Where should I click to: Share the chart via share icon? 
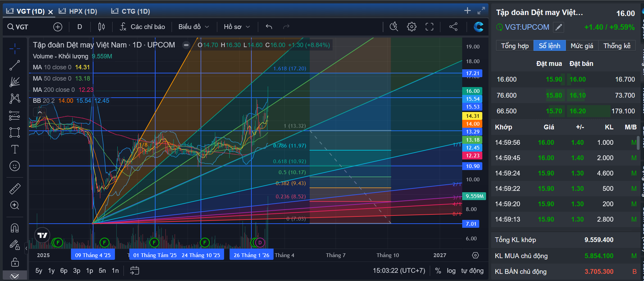(453, 27)
